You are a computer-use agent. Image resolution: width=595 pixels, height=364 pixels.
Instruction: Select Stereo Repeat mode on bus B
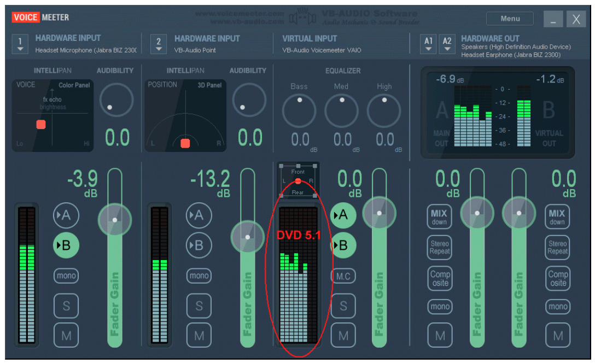[x=557, y=248]
